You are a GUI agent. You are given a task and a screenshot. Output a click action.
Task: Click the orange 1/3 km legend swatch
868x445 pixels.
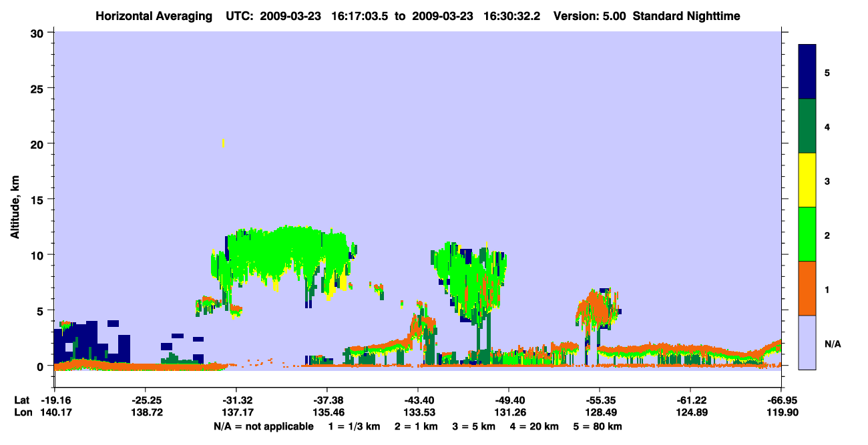pos(807,288)
